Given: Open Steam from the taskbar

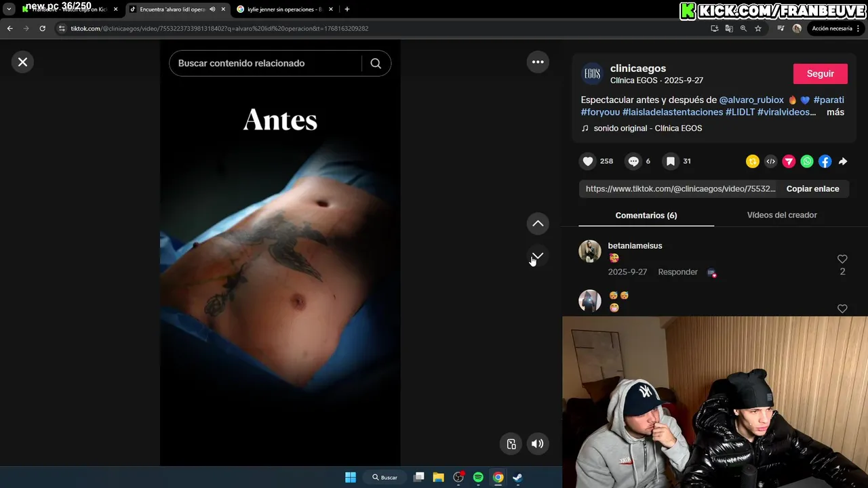Looking at the screenshot, I should pyautogui.click(x=517, y=477).
